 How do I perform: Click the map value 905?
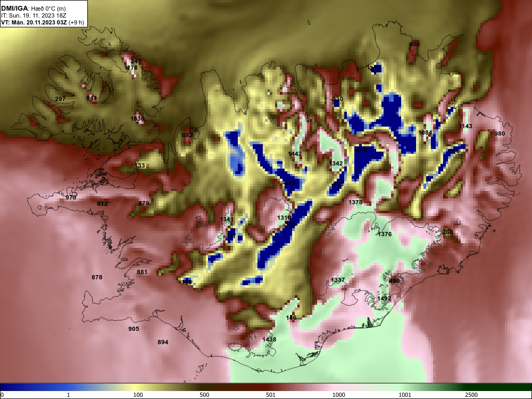pyautogui.click(x=134, y=329)
